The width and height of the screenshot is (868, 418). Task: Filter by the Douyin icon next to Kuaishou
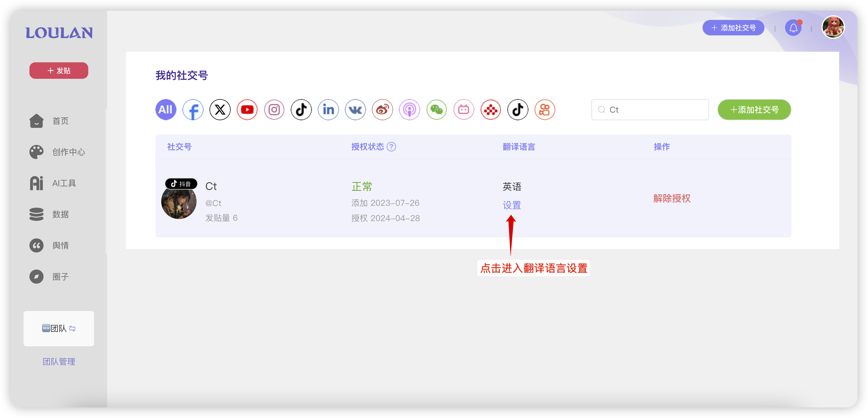(x=518, y=110)
